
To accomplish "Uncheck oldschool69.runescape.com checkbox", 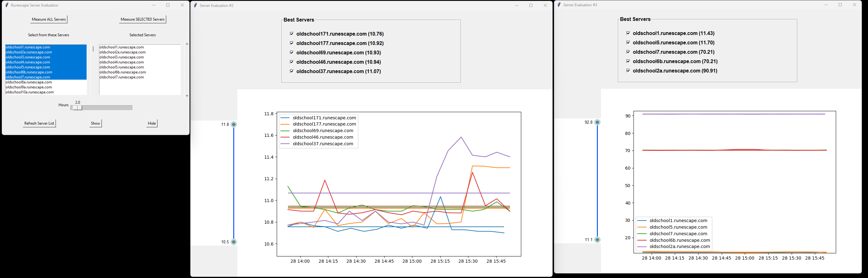I will click(292, 52).
